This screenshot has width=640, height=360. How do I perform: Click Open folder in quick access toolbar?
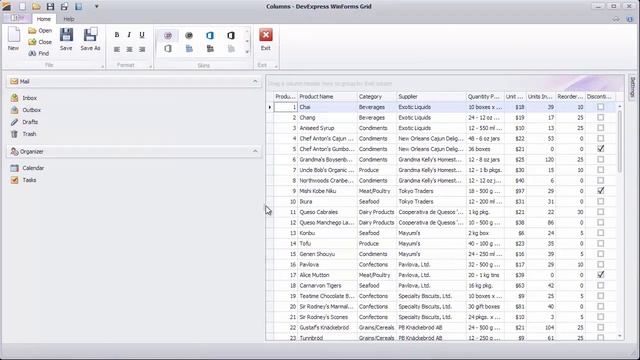click(x=36, y=6)
